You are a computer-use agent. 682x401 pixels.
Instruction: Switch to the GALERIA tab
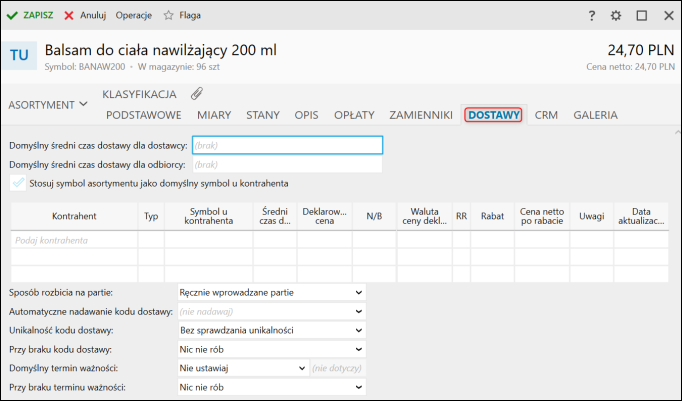(595, 115)
